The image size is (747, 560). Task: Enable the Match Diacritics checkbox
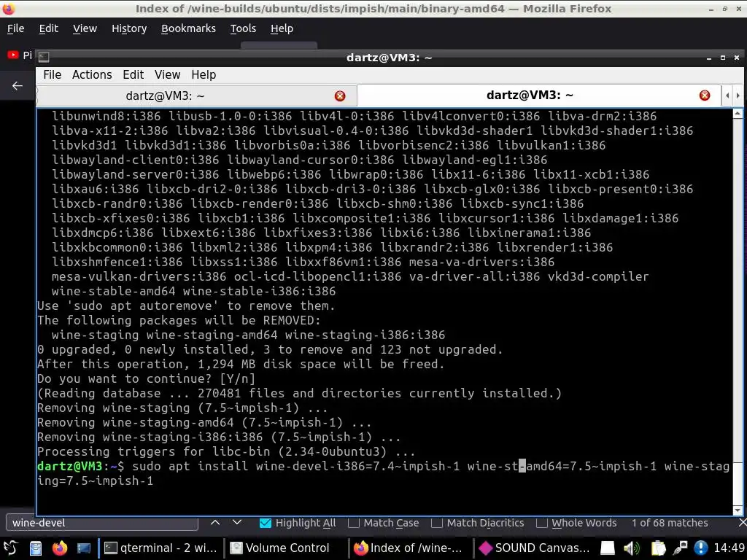(436, 523)
